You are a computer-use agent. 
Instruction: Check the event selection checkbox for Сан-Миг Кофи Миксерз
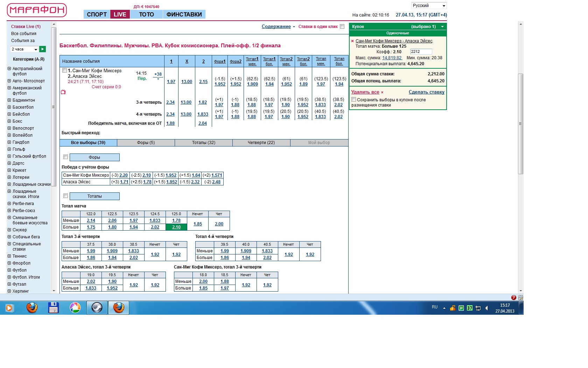pos(64,70)
